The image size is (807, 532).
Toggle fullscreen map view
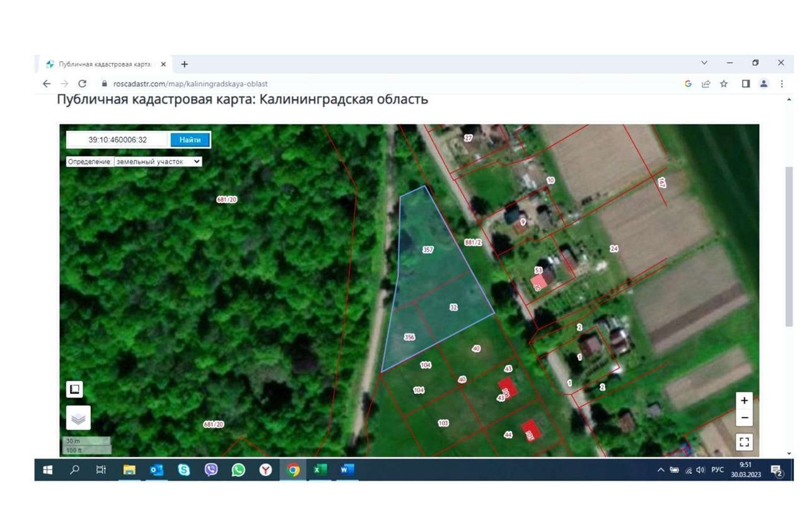[x=744, y=442]
